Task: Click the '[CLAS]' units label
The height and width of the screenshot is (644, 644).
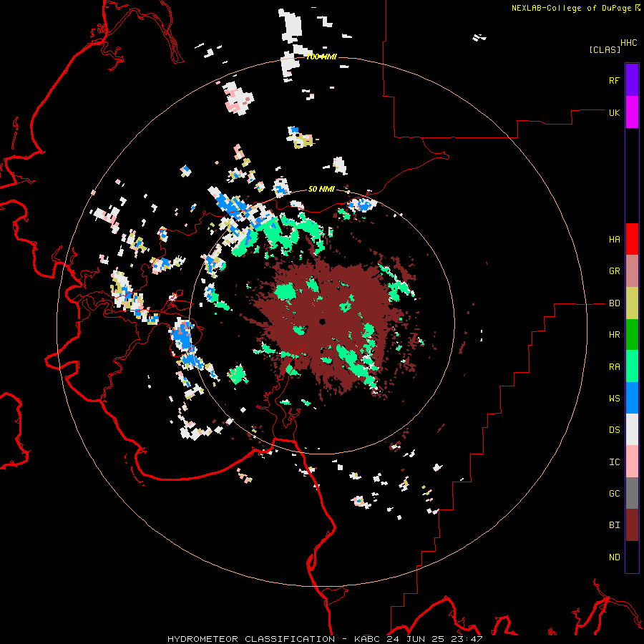Action: click(604, 50)
